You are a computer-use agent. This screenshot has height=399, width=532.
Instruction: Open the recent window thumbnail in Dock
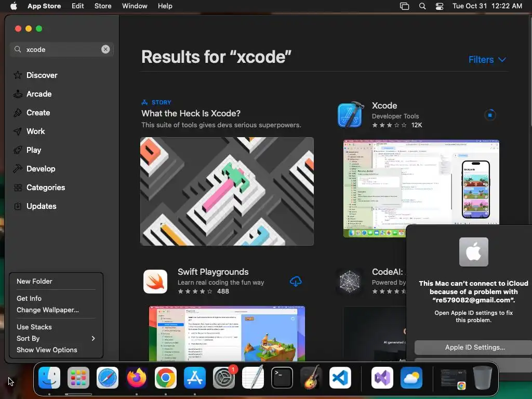453,378
